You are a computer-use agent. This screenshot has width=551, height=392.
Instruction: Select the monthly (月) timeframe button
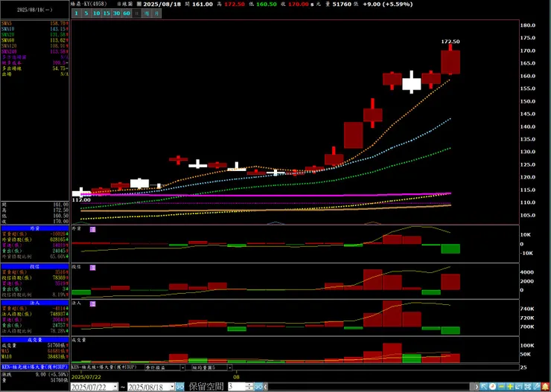coord(157,13)
